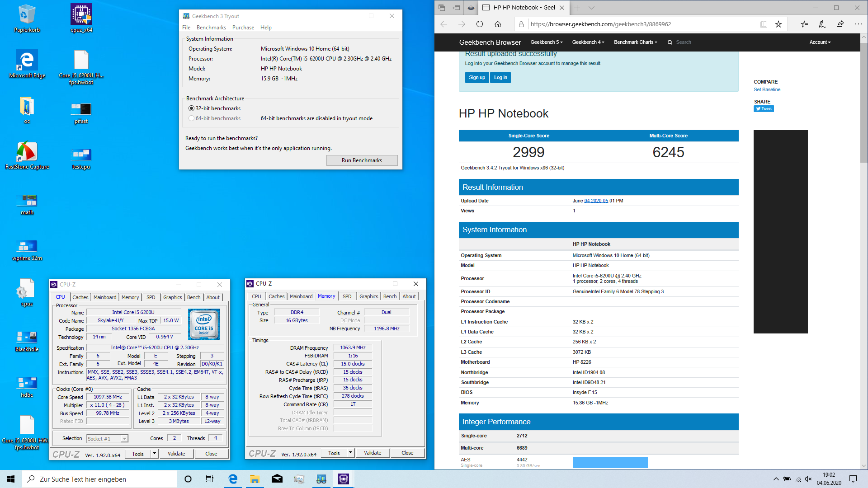Screen dimensions: 868x488
Task: Open Tools dropdown arrow in right CPU-Z
Action: coord(350,453)
